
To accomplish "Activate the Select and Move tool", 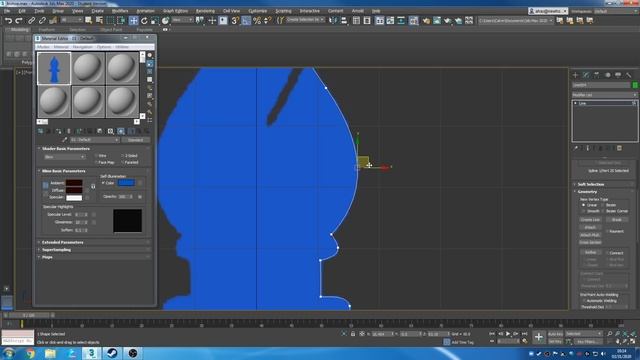I will (133, 20).
